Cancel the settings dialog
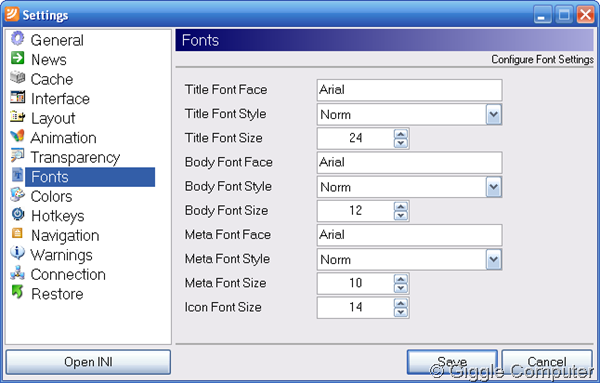 (547, 362)
